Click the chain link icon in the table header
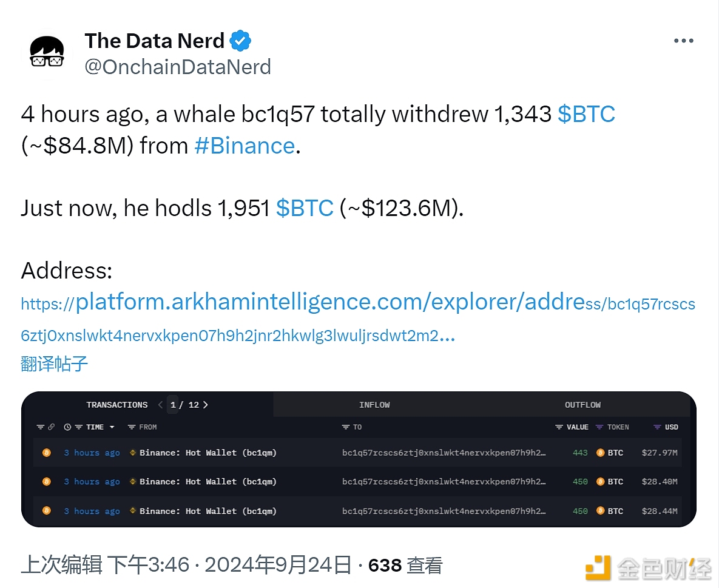This screenshot has width=719, height=588. [51, 427]
